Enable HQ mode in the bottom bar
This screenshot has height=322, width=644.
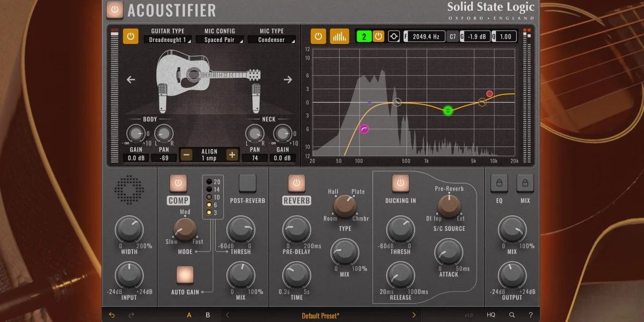[x=491, y=316]
